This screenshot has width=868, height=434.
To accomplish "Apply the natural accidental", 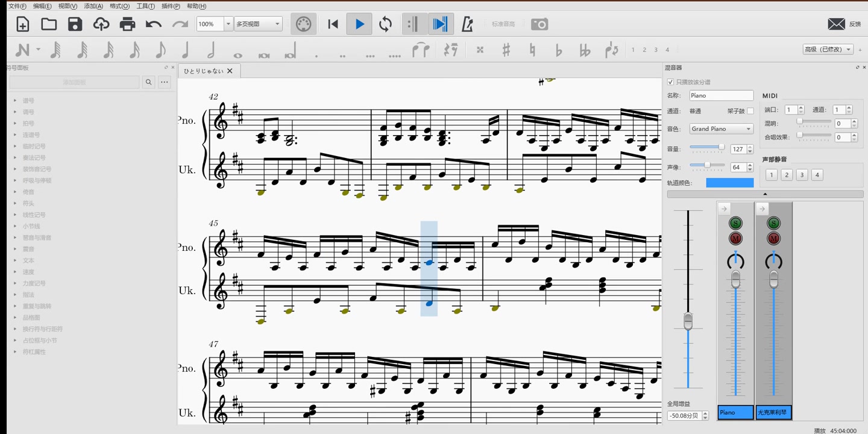I will [532, 50].
